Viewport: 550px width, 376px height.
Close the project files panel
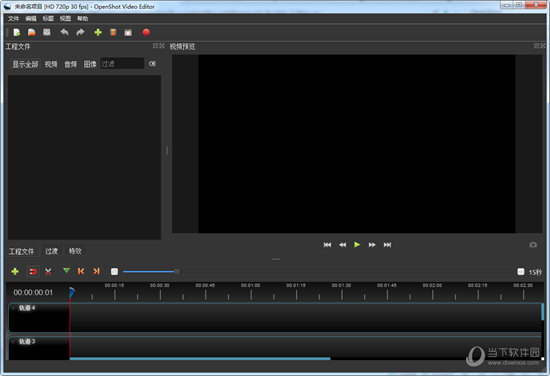162,46
